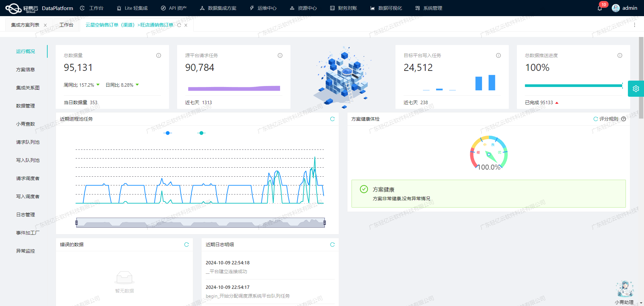Switch to the 工作台 tab
Screen dimensions: 644x306
tap(66, 25)
